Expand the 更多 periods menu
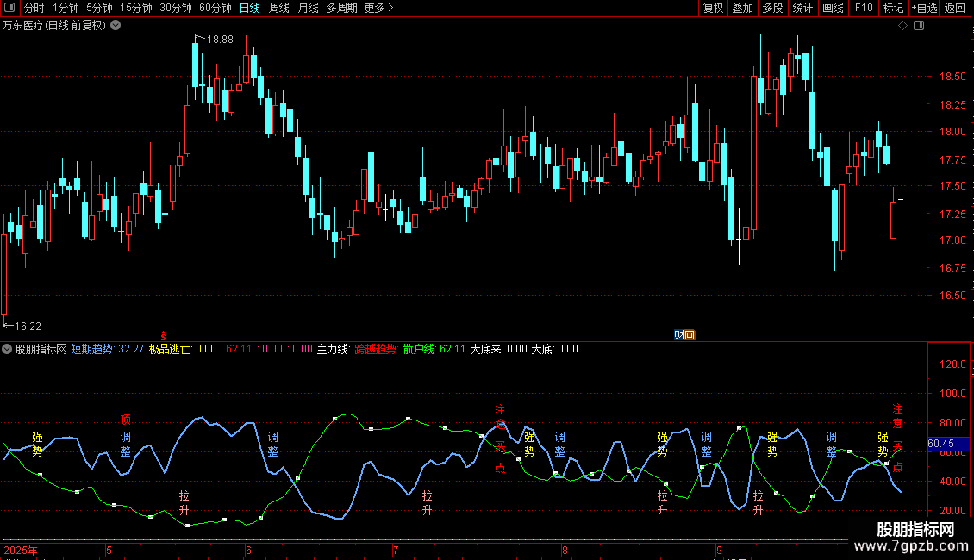The image size is (974, 560). point(378,9)
